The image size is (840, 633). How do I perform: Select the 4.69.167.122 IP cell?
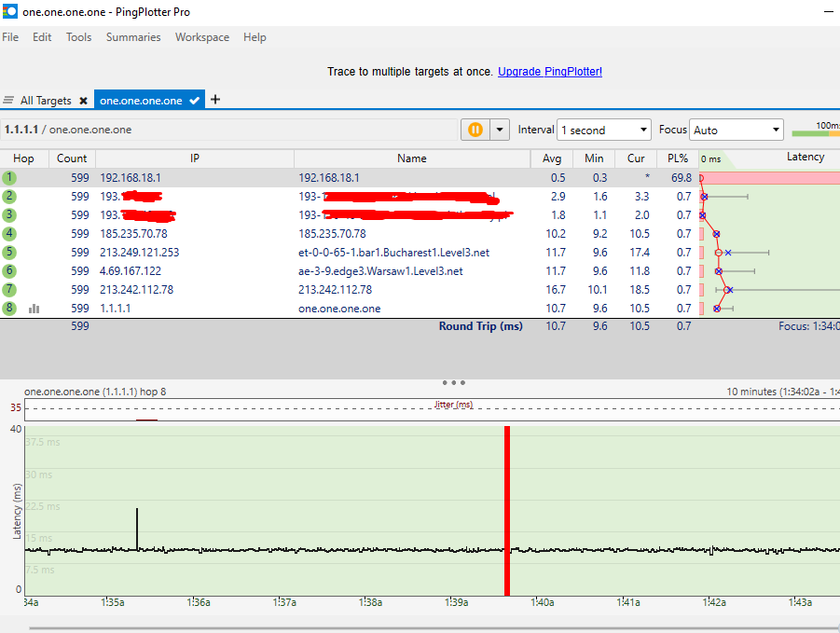[131, 271]
